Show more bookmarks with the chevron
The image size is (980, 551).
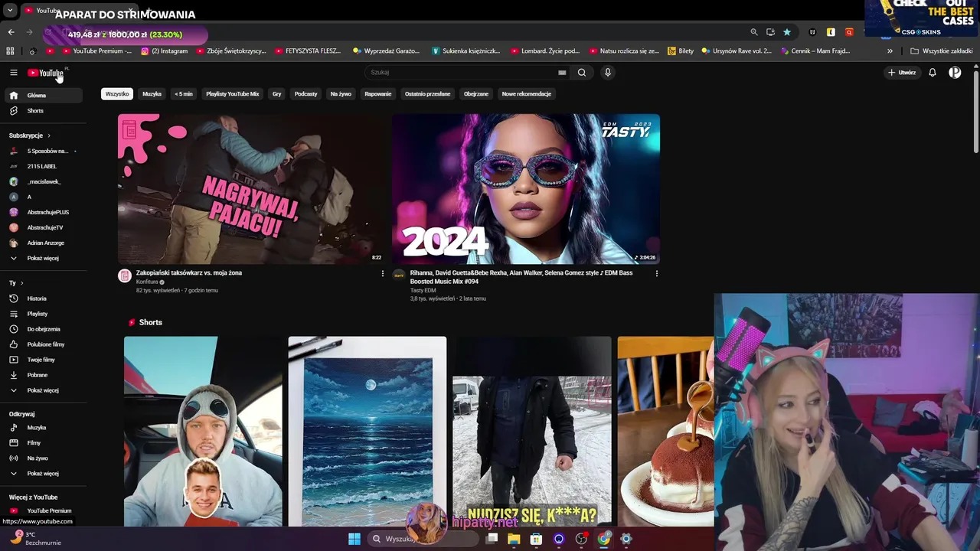tap(890, 51)
